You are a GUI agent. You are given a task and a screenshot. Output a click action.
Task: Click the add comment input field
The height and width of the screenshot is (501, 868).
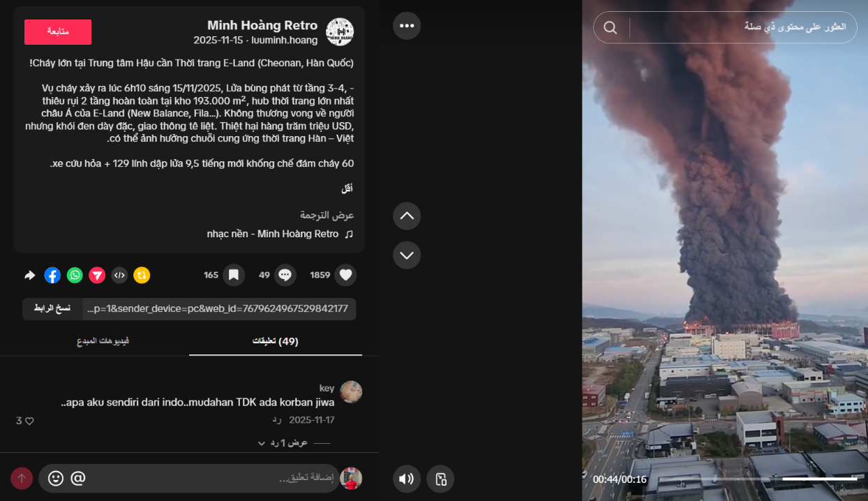pyautogui.click(x=189, y=478)
